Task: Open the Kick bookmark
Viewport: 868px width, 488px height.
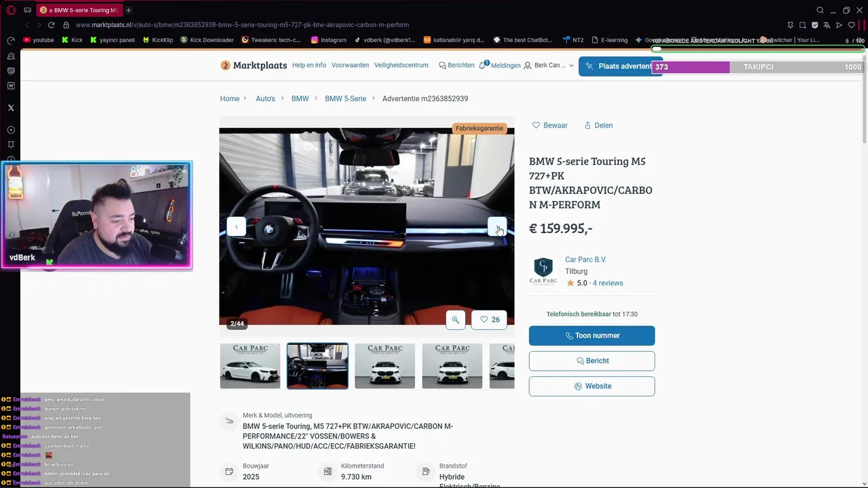Action: click(72, 40)
